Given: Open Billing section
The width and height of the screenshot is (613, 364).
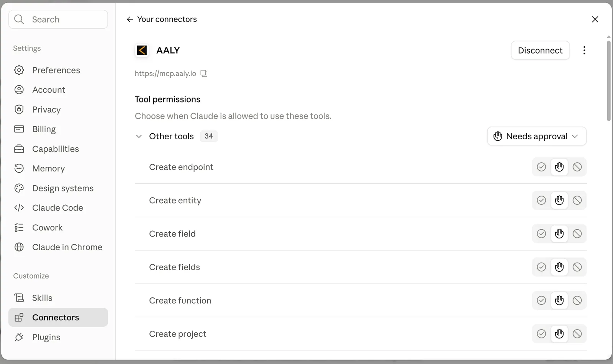Looking at the screenshot, I should (58, 129).
